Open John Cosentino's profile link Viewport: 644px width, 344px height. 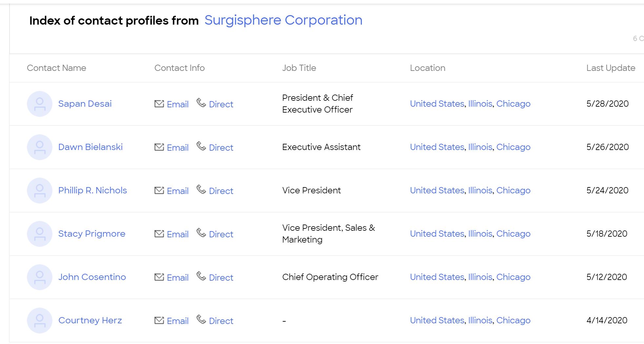click(x=92, y=277)
